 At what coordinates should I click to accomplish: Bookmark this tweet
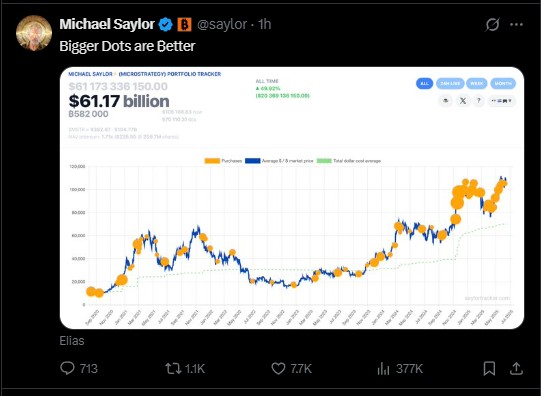(489, 368)
